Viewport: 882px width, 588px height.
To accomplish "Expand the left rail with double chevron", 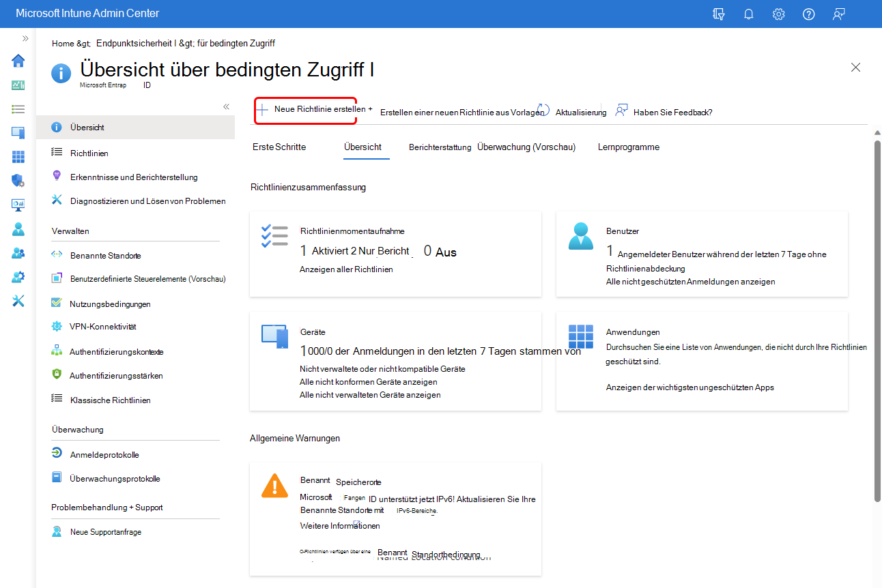I will [x=25, y=38].
